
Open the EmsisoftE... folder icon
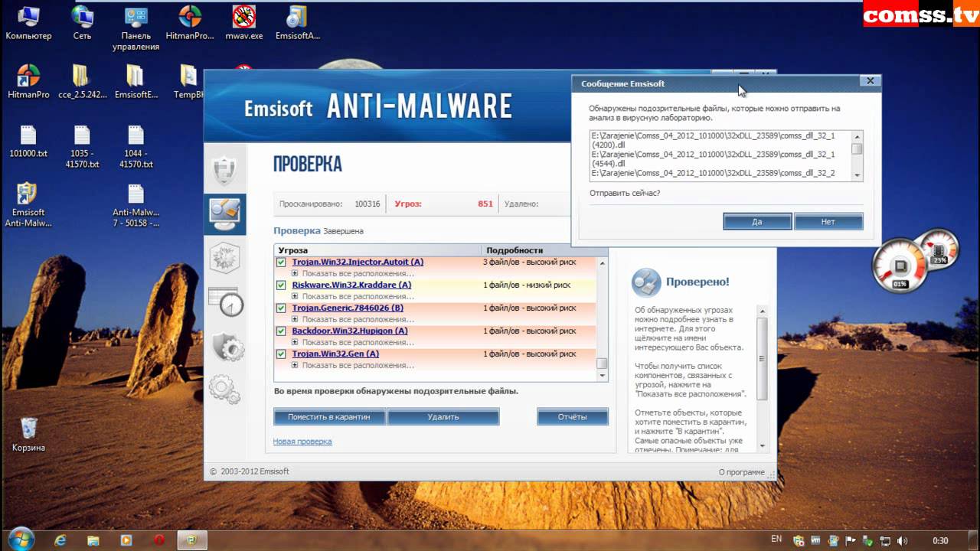(x=136, y=82)
